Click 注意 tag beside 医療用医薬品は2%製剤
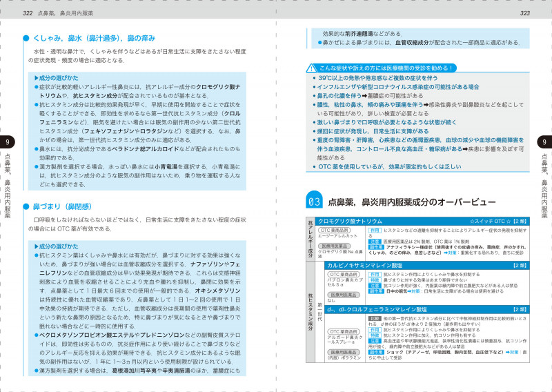This screenshot has width=552, height=392. [x=375, y=242]
